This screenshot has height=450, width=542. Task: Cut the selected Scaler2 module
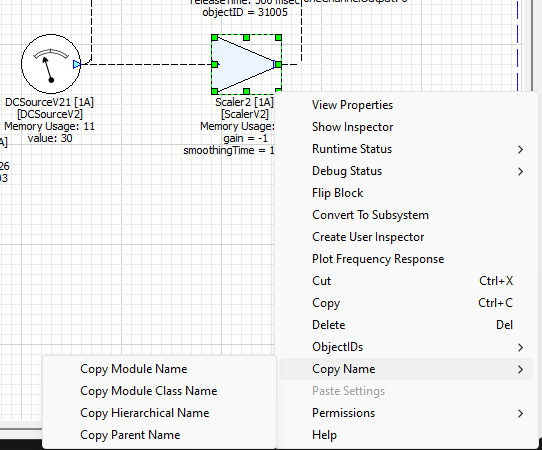(406, 281)
